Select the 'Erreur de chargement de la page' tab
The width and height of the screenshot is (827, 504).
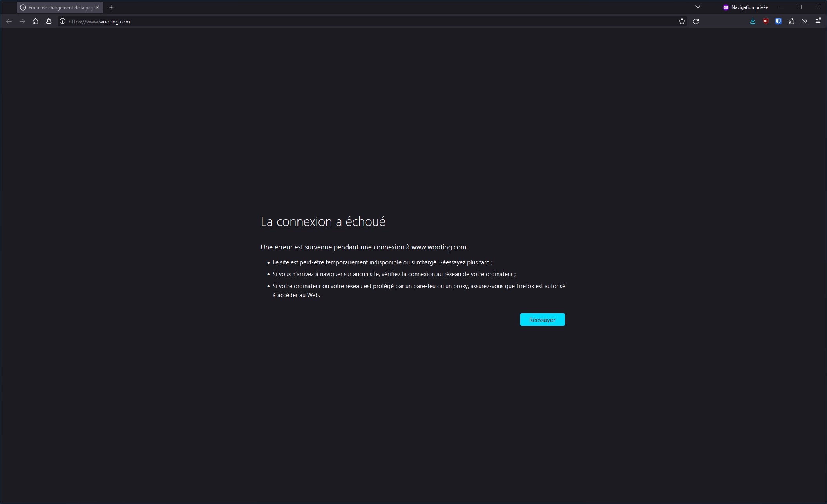59,7
